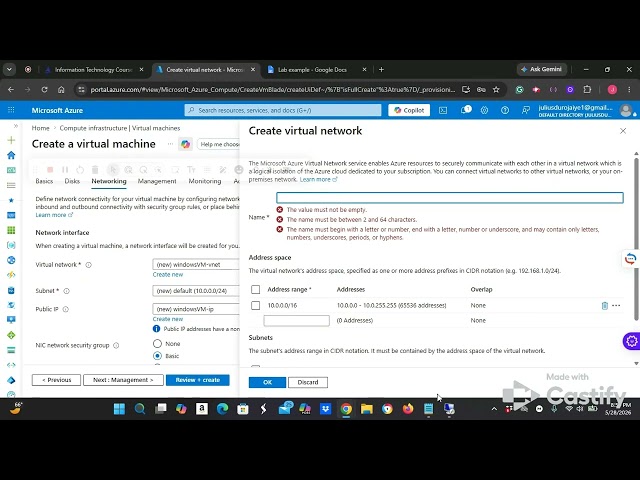
Task: Open Azure portal settings gear
Action: pos(484,110)
